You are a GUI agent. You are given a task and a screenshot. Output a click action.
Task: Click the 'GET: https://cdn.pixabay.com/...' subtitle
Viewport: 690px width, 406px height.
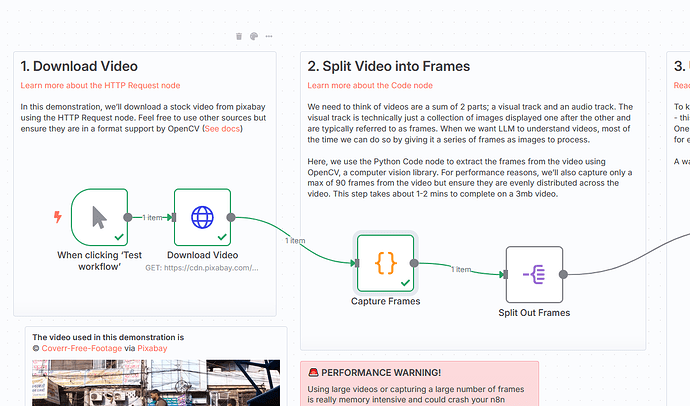click(x=202, y=268)
